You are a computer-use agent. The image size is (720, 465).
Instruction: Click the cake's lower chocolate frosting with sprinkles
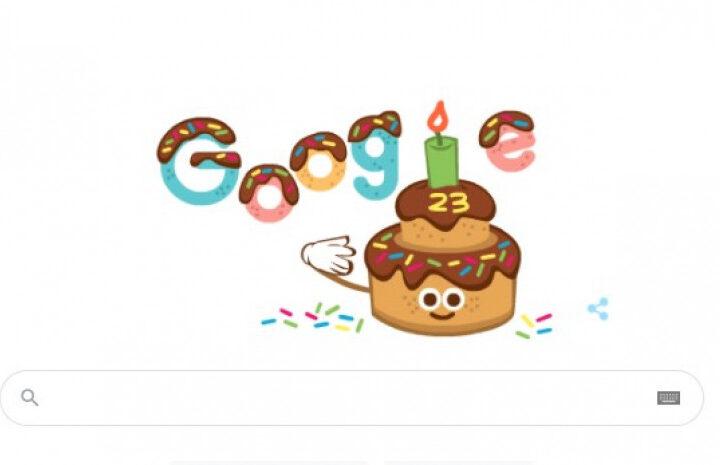pyautogui.click(x=443, y=258)
